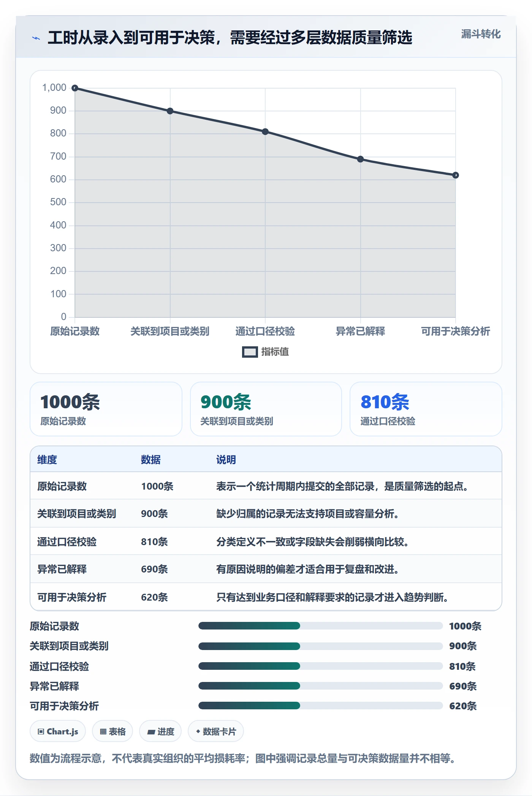Click the 说明 column header
532x796 pixels.
point(226,460)
